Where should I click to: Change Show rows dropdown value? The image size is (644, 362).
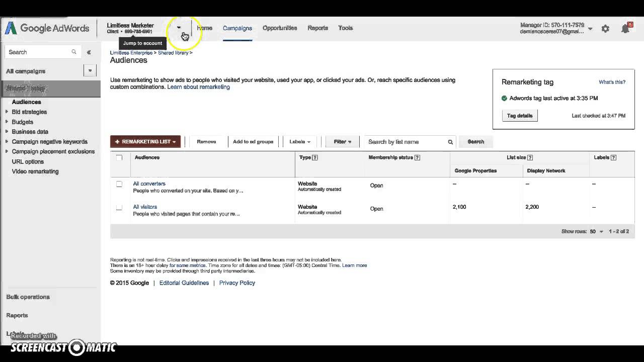[x=597, y=232]
